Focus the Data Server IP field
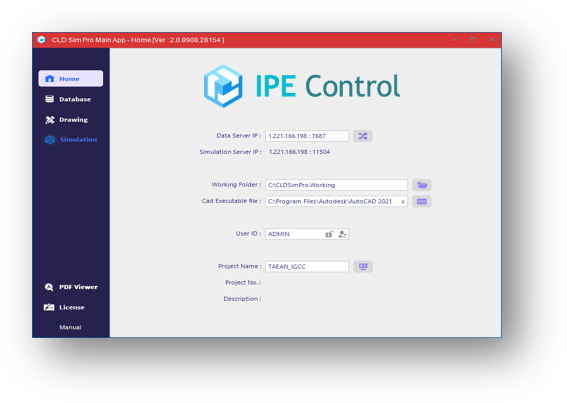This screenshot has height=403, width=567. click(307, 136)
